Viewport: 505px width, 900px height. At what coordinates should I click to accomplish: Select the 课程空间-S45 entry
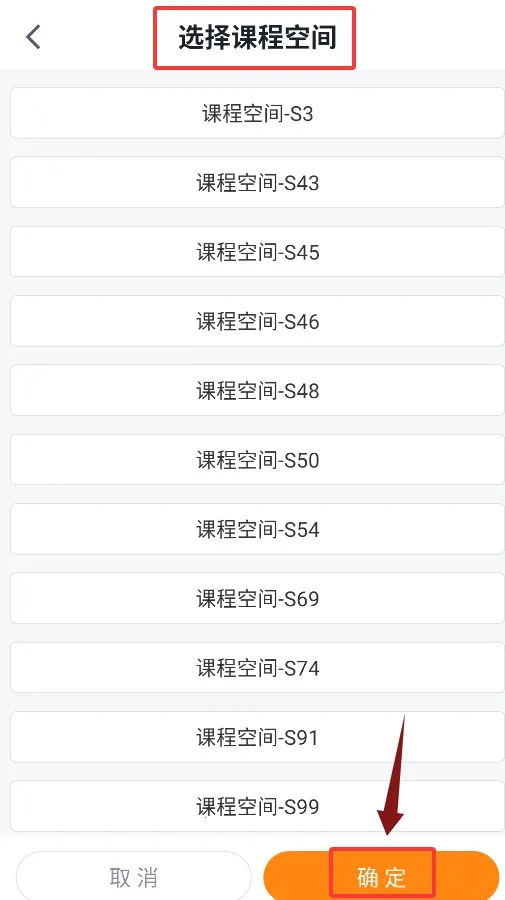pyautogui.click(x=257, y=252)
